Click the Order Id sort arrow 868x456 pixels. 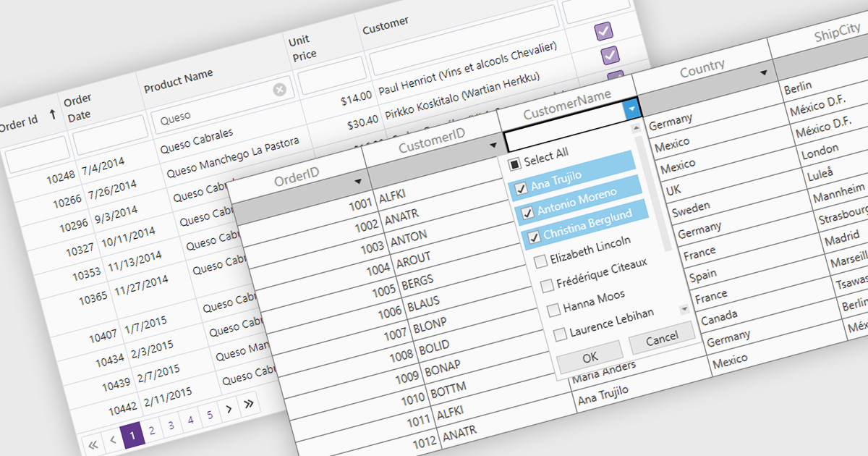[x=52, y=114]
